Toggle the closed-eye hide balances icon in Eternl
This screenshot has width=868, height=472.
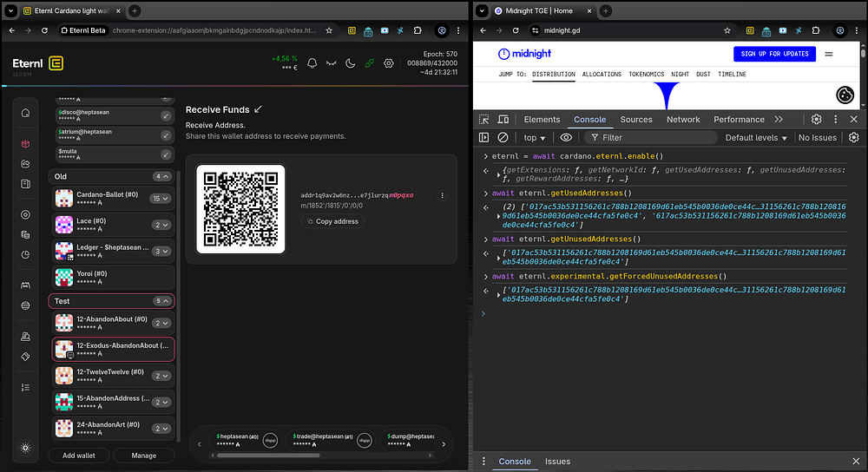pos(331,63)
